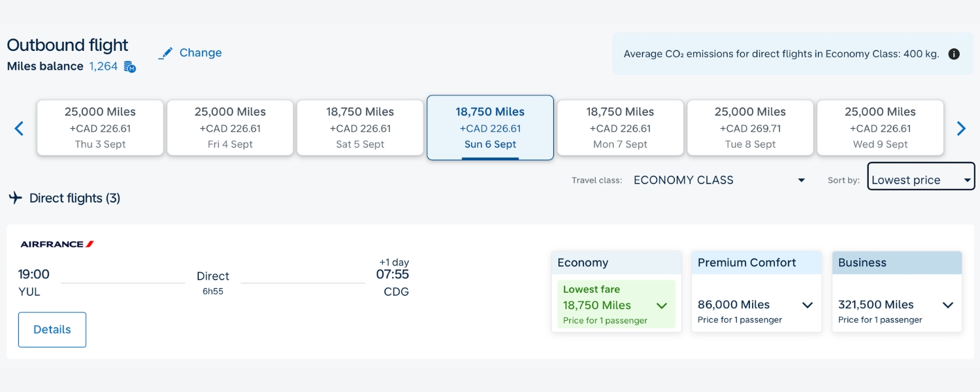Select the Wed 9 Sept date tab

880,127
